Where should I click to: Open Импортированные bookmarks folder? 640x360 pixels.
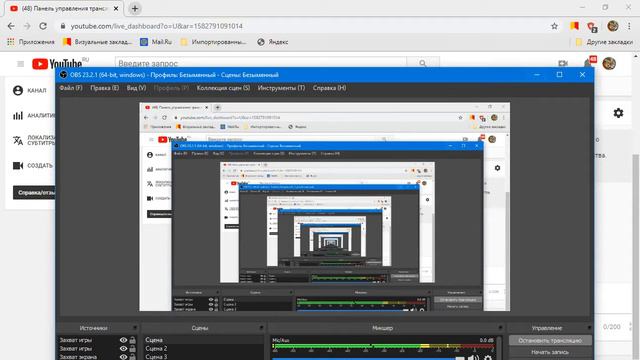click(213, 42)
